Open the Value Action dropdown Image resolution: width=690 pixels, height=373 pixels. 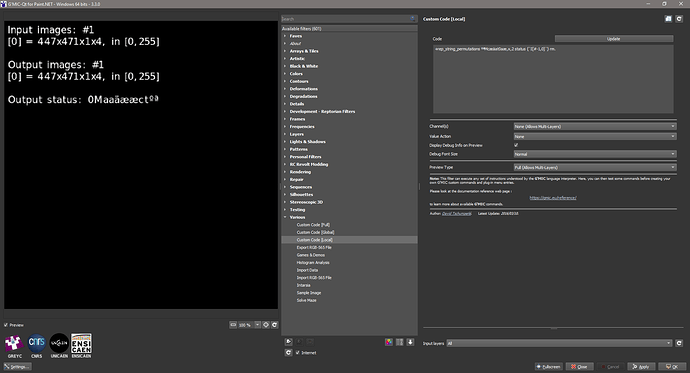[x=595, y=136]
